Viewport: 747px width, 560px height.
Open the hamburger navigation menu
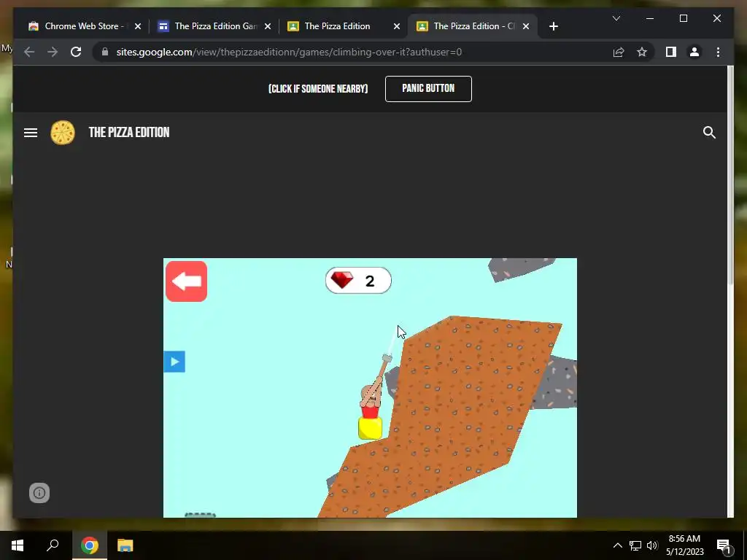pyautogui.click(x=31, y=133)
